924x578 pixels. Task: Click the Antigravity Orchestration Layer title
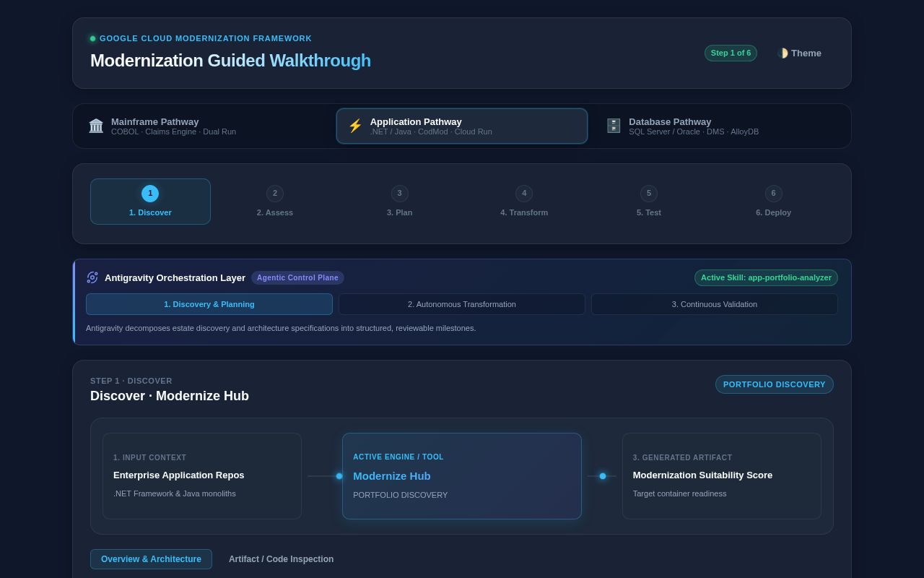point(175,277)
